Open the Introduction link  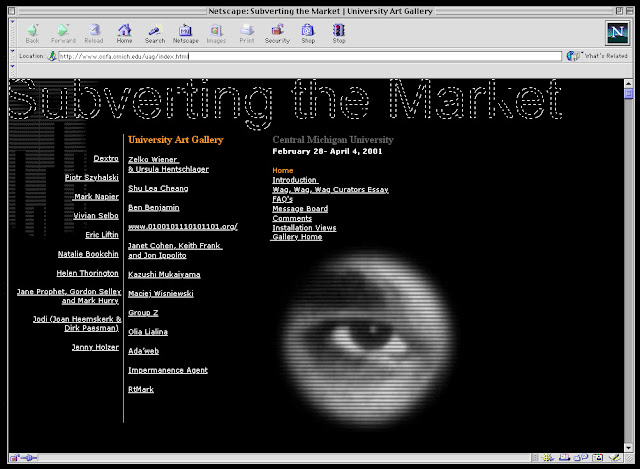click(x=295, y=180)
